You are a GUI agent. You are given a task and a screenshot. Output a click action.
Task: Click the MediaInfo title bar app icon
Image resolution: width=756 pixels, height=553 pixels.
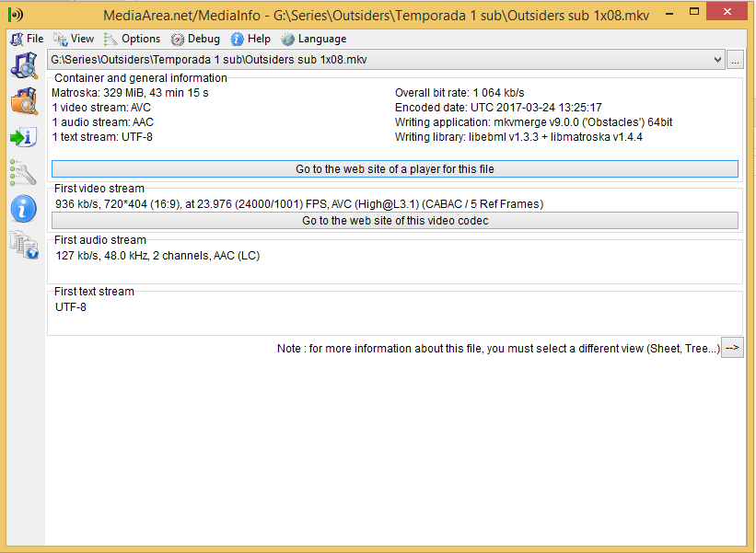[16, 15]
